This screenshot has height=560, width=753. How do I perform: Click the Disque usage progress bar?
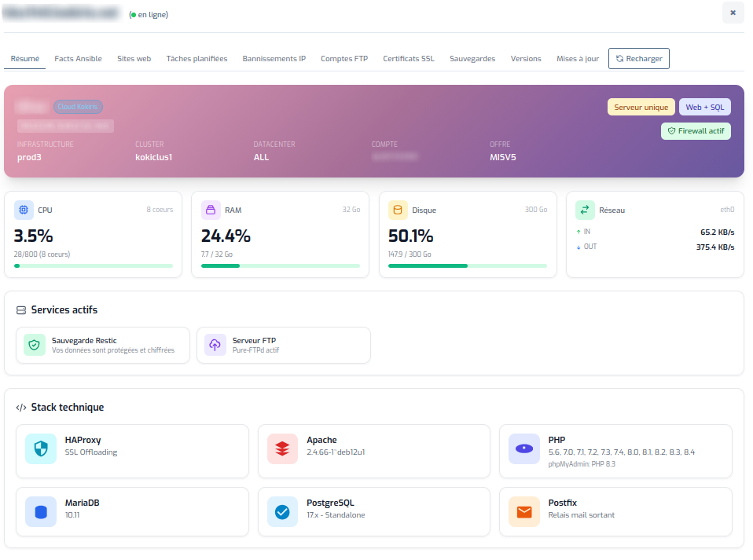pyautogui.click(x=467, y=265)
